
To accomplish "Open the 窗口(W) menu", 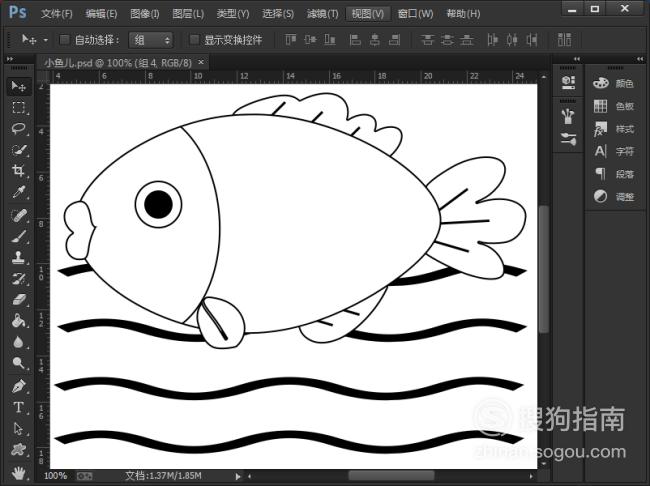I will coord(415,14).
